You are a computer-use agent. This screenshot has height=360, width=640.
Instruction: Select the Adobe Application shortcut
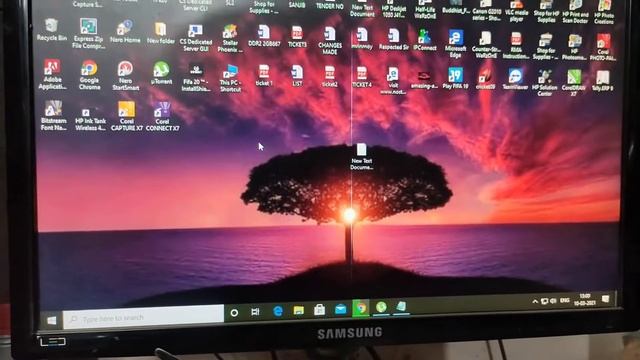click(x=52, y=74)
